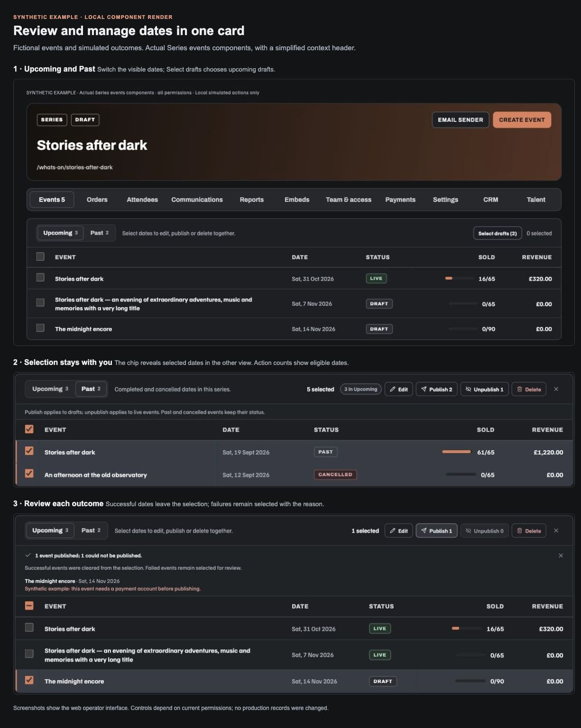Image resolution: width=581 pixels, height=728 pixels.
Task: Uncheck An afternoon at the old observatory
Action: tap(29, 473)
